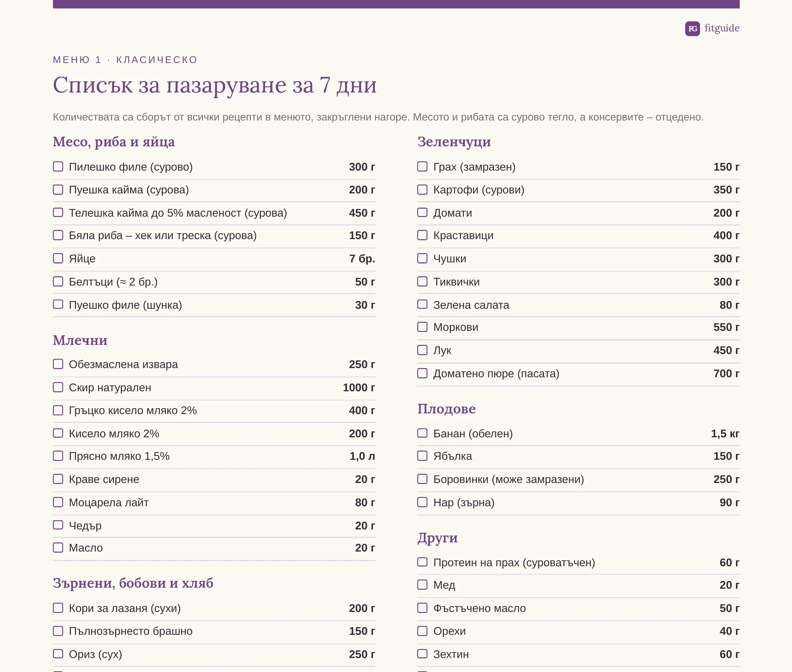Image resolution: width=792 pixels, height=672 pixels.
Task: Check the Орехи checkbox
Action: pyautogui.click(x=423, y=631)
